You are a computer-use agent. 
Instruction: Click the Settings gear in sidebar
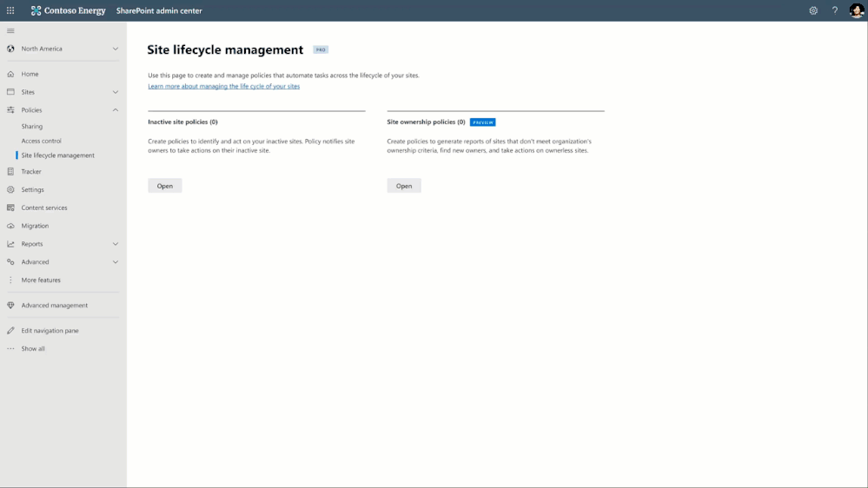click(x=10, y=190)
